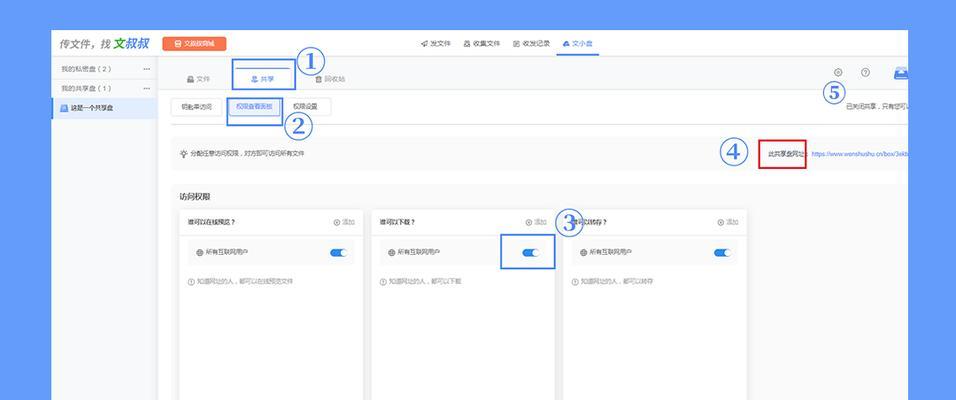Toggle download permission for 所有互联网用户
The image size is (956, 400).
[530, 252]
